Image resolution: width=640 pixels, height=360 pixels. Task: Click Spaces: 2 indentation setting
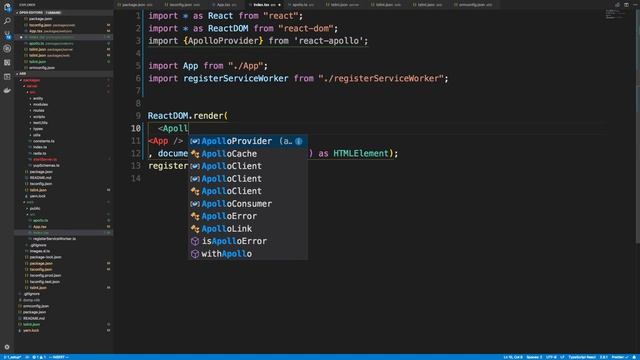pyautogui.click(x=534, y=357)
